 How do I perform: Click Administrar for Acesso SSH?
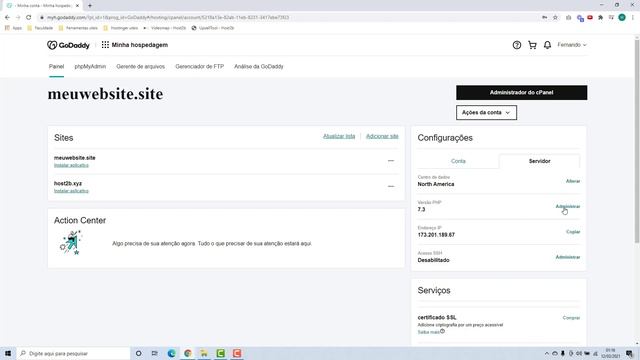(568, 257)
